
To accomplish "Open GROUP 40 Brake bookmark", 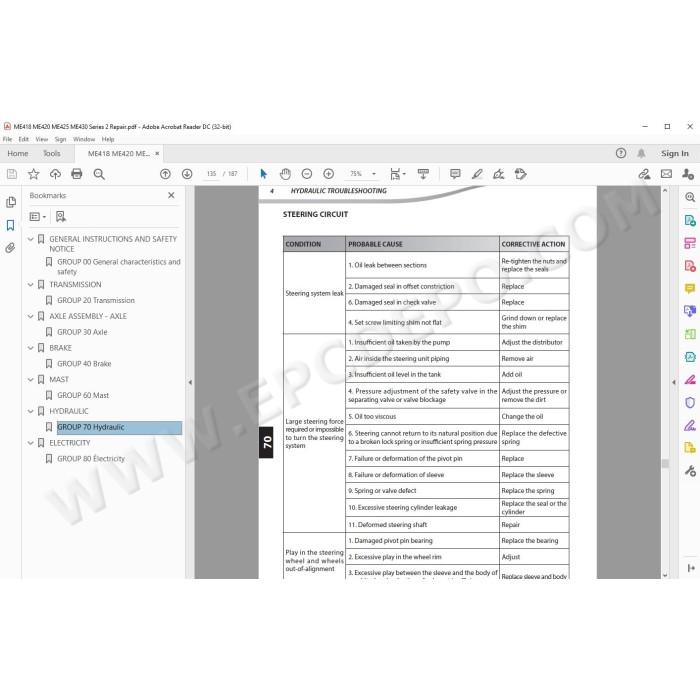I will pos(84,364).
